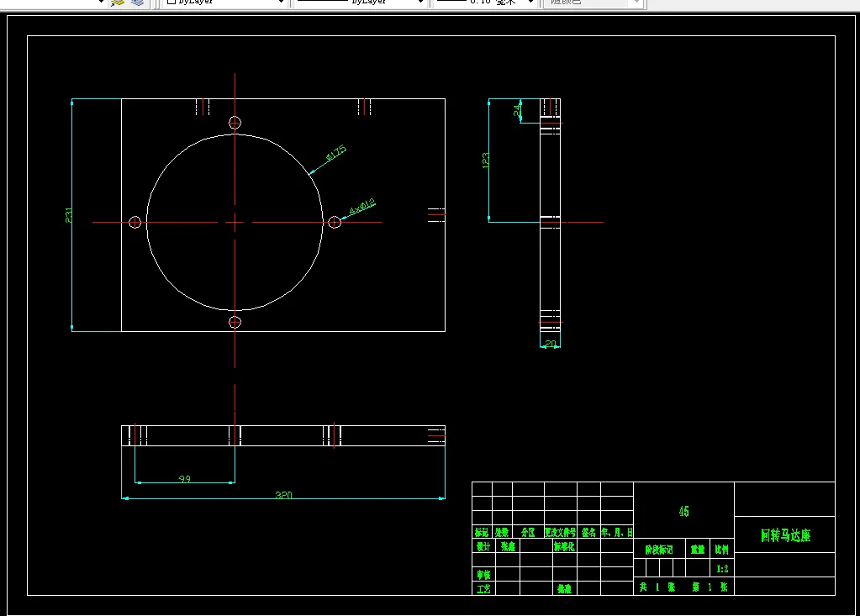
Task: Pick the small hole above the large circle
Action: [235, 123]
